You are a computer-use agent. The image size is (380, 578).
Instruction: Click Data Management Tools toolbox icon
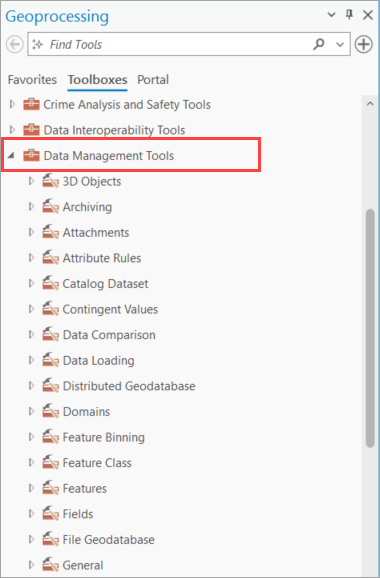31,155
